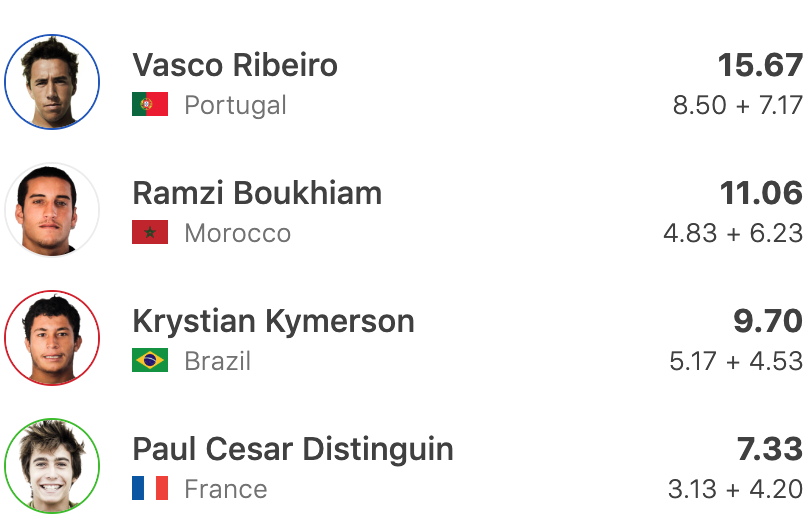Click the Brazil flag icon

pyautogui.click(x=150, y=361)
